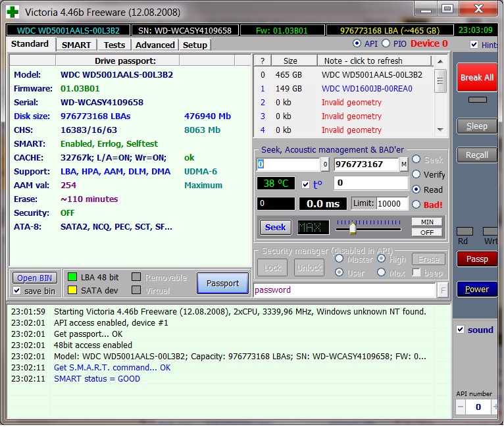Click the green LBA 48 bit indicator
Screen dimensions: 504x427
[72, 277]
